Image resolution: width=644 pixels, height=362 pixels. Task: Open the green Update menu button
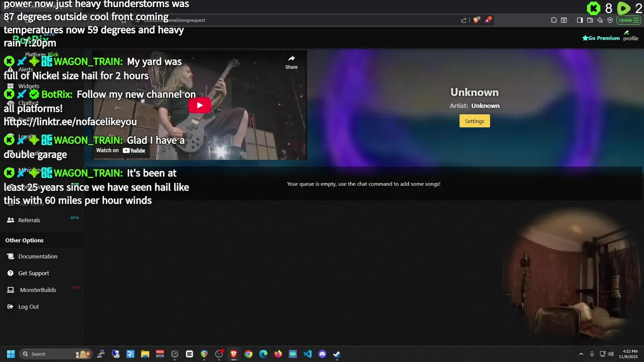[629, 20]
